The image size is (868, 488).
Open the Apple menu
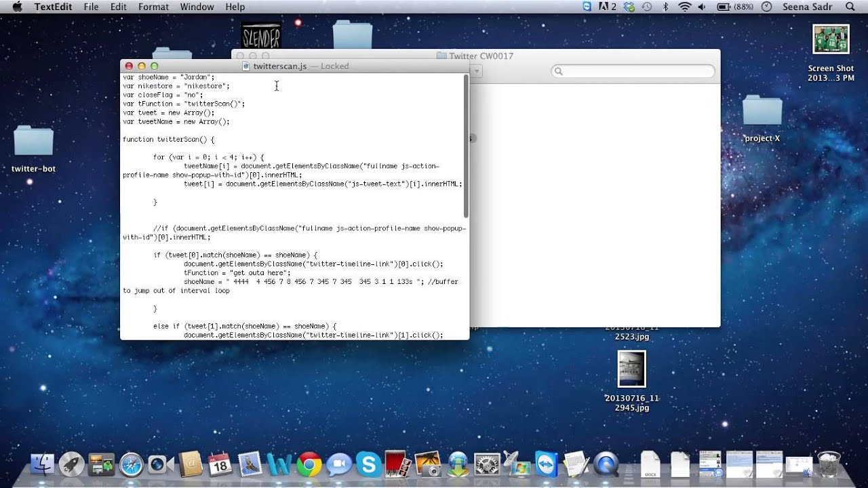(x=17, y=7)
